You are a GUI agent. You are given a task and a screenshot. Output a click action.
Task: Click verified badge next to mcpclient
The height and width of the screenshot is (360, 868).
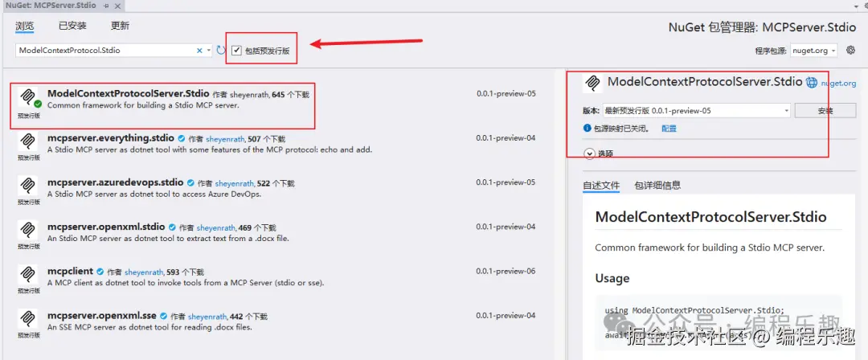point(100,272)
